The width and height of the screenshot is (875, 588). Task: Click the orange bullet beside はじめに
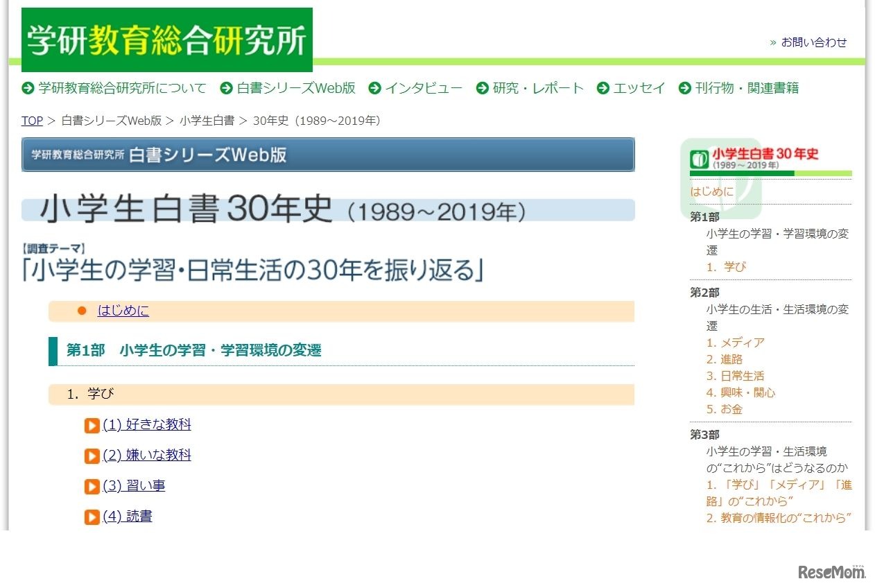pyautogui.click(x=82, y=311)
